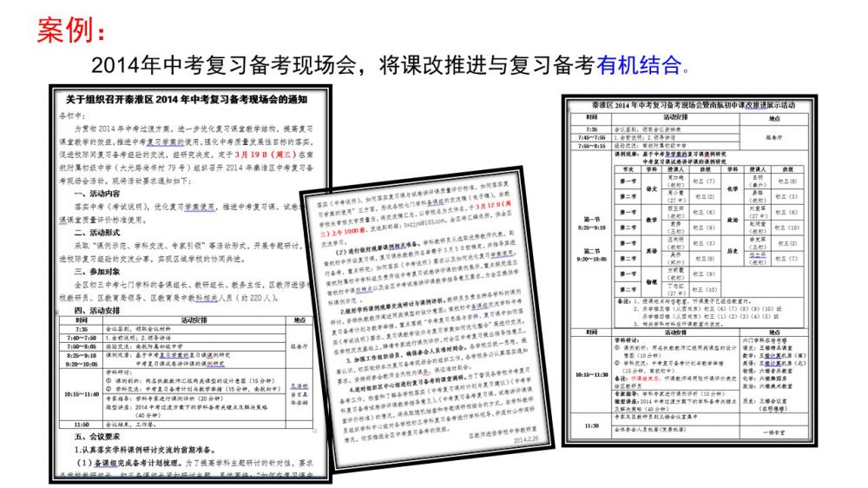Click the "10:15~11:30" time cell in right table

tap(591, 375)
